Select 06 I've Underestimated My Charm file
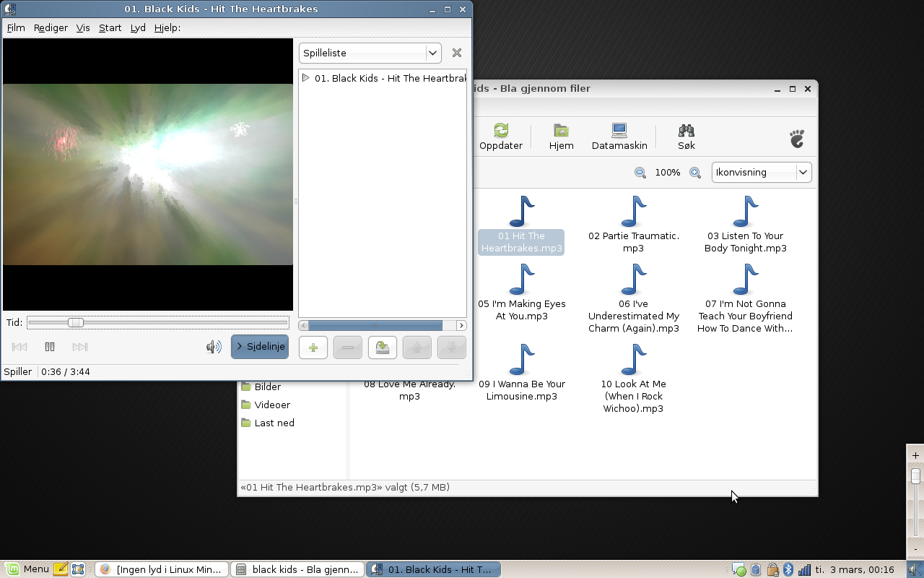Viewport: 924px width, 578px height. point(634,298)
